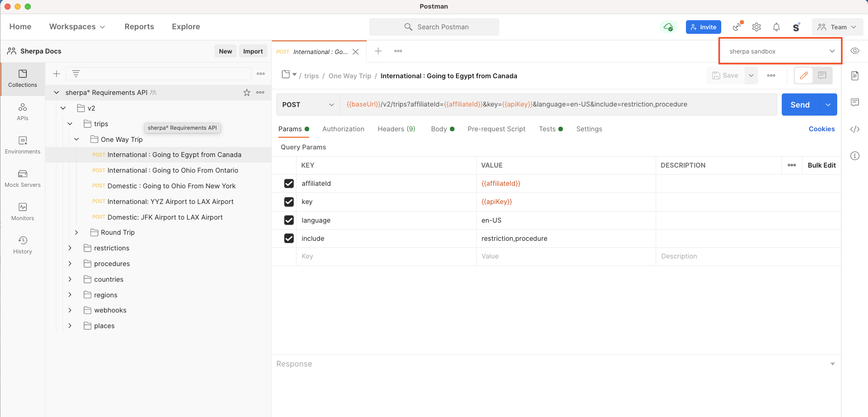Open the Code snippet icon in right sidebar
Viewport: 868px width, 417px height.
[x=855, y=129]
